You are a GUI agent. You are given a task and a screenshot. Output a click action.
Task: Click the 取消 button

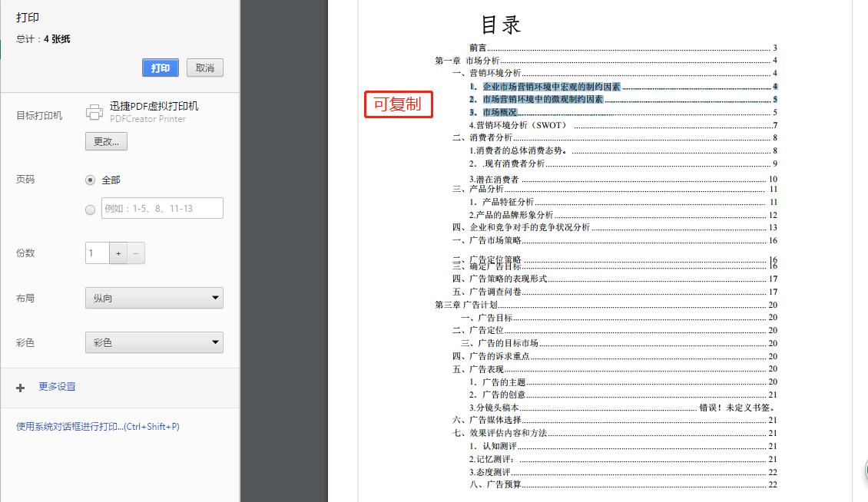click(204, 68)
